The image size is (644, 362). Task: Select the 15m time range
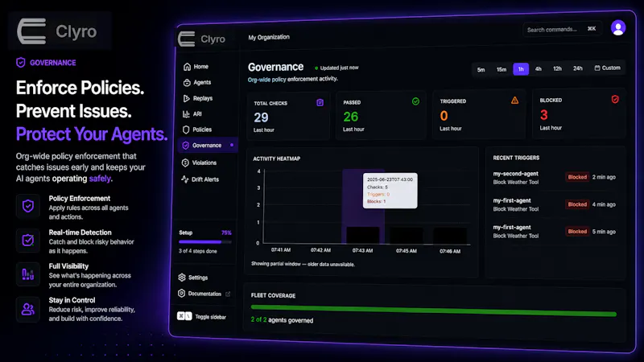point(502,69)
